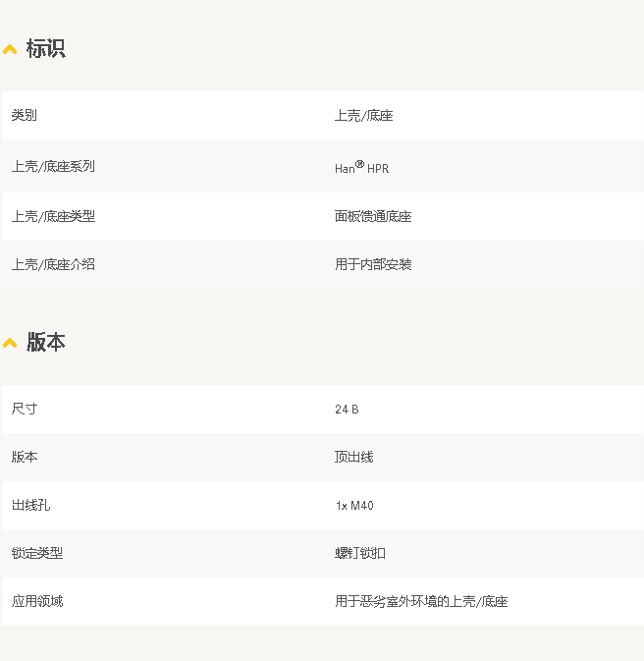The image size is (644, 661).
Task: Select the 类别 row label
Action: [x=25, y=116]
